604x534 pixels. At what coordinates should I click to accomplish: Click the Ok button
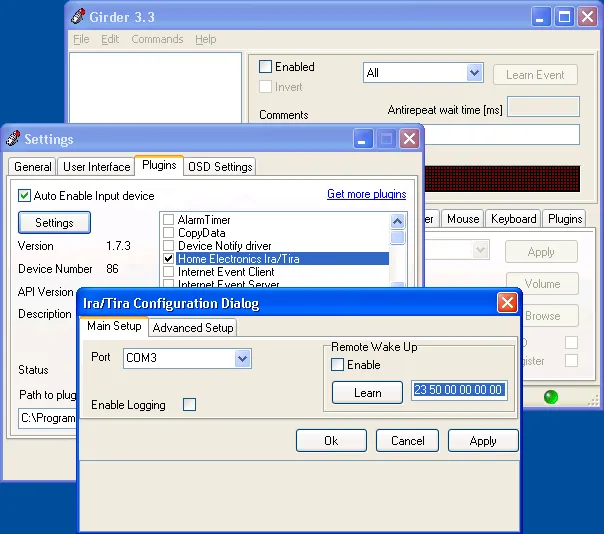point(331,440)
